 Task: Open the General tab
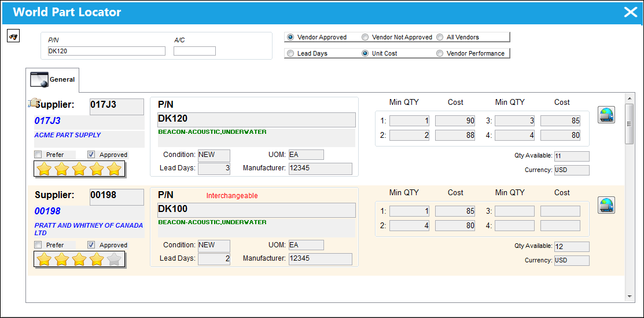(53, 80)
